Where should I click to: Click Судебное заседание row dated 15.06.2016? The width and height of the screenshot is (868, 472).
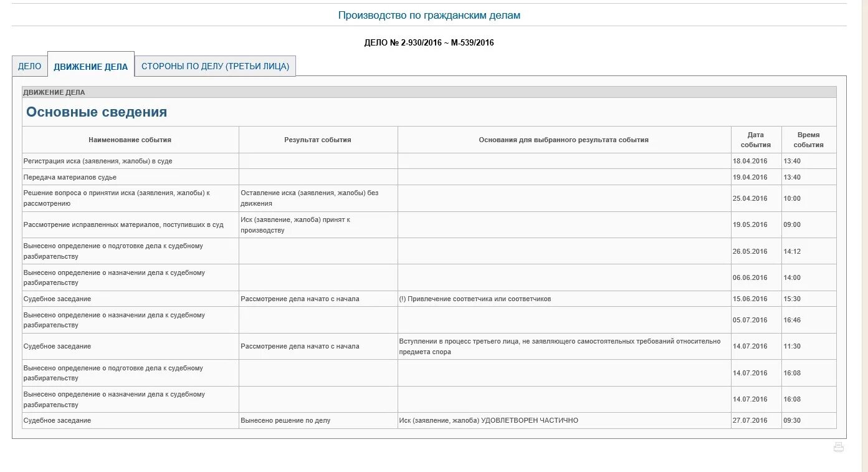pos(429,299)
